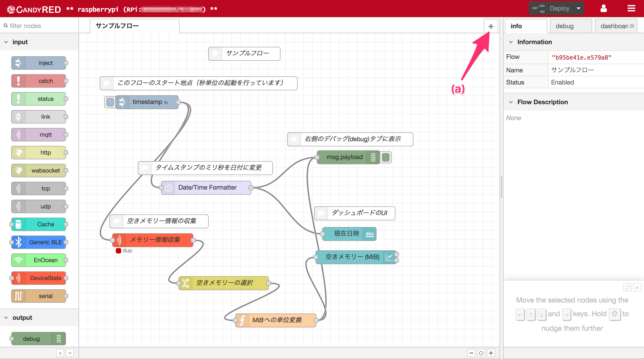Select the メモリー情報収集 node

(x=153, y=240)
